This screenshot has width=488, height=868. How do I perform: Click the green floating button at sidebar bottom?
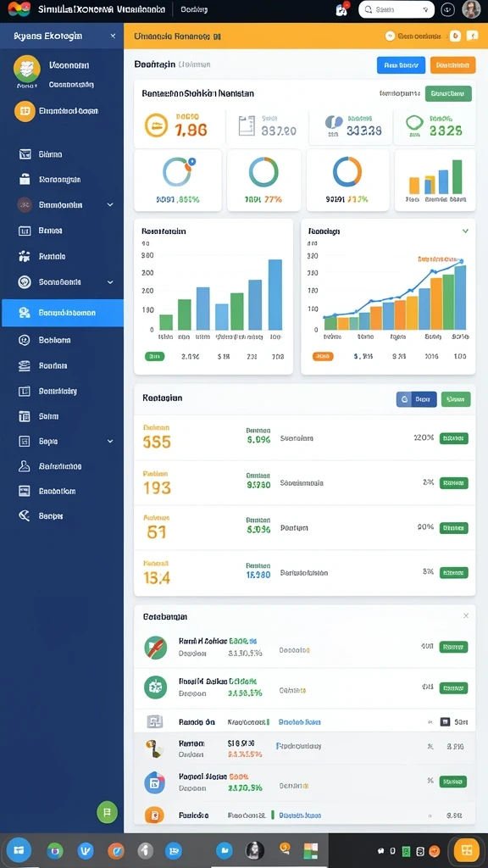tap(107, 812)
